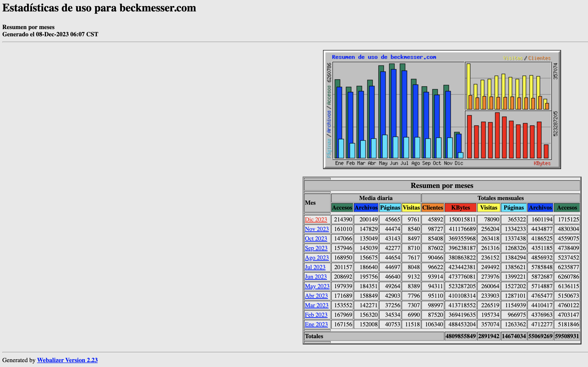
Task: Click the usage summary bar chart image
Action: (x=442, y=110)
